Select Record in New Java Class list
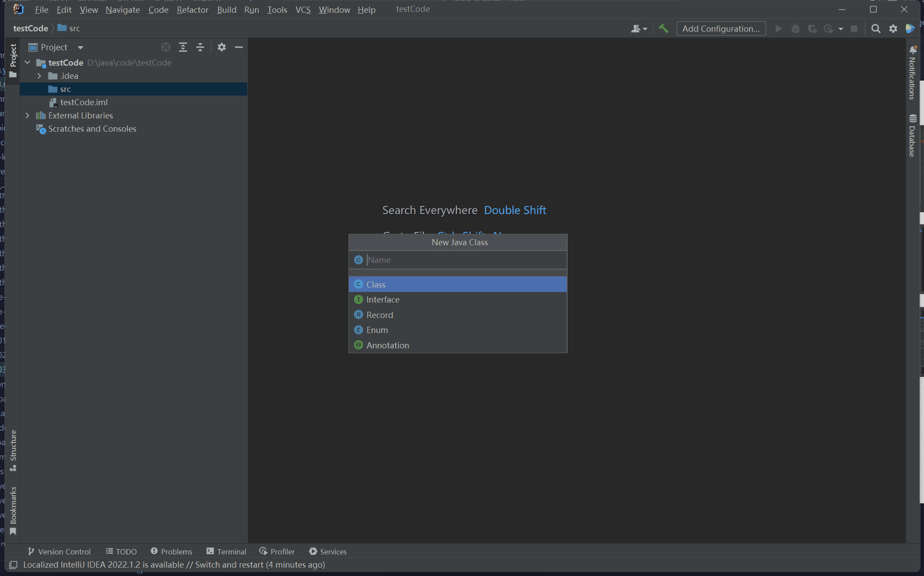 click(x=458, y=315)
